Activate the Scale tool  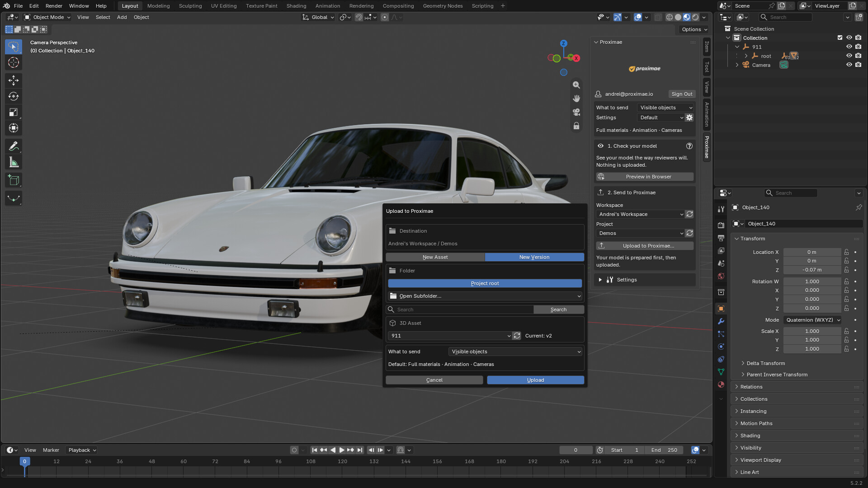tap(14, 112)
